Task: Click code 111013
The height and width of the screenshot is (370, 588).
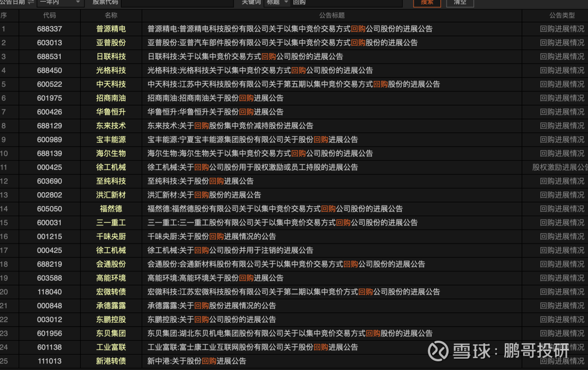Action: pos(49,361)
